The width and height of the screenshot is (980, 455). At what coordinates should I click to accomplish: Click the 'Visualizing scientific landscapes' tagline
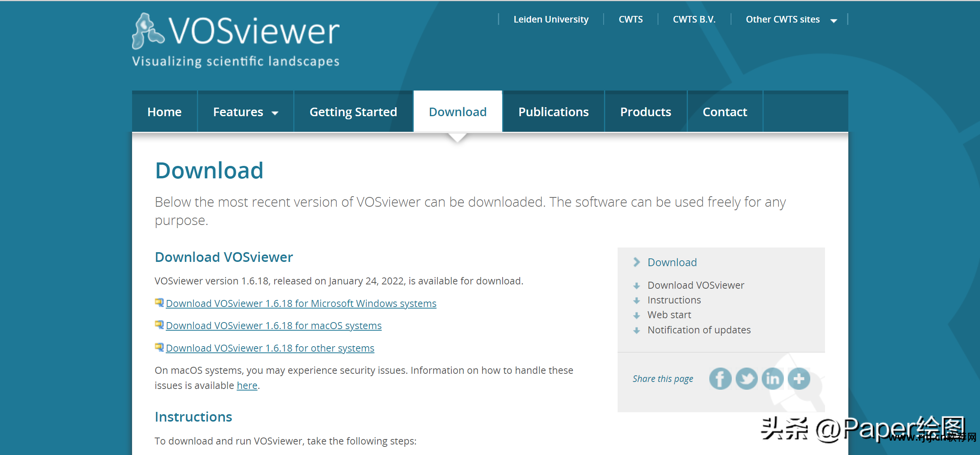coord(235,61)
